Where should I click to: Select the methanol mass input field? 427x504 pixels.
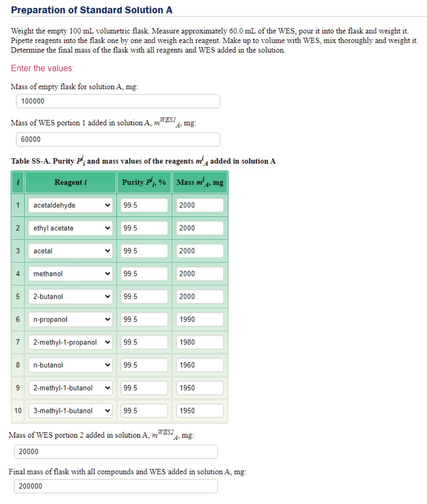pyautogui.click(x=200, y=274)
